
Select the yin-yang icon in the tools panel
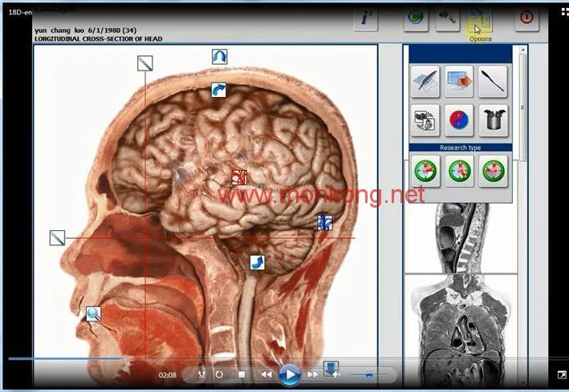(459, 120)
